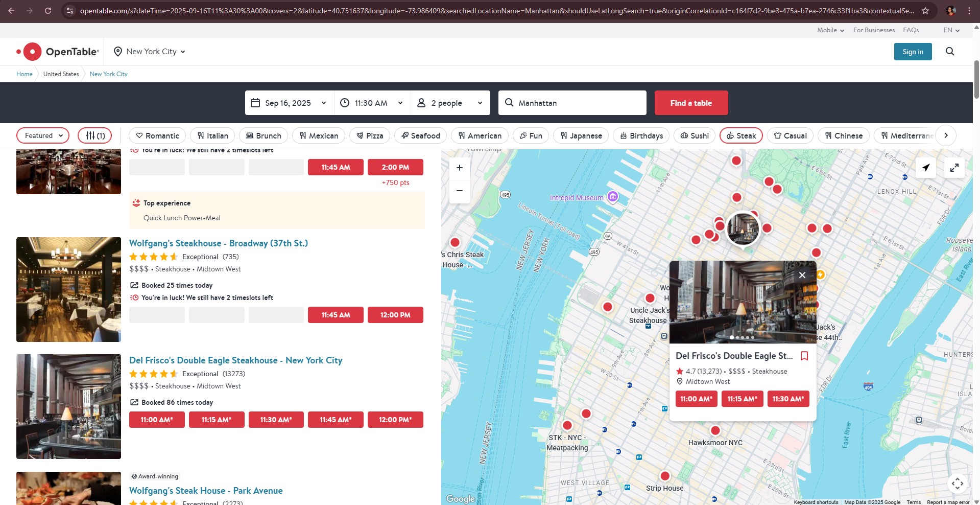This screenshot has width=980, height=505.
Task: Open Wolfgang's Steakhouse Broadway (37th St.) link
Action: [219, 243]
